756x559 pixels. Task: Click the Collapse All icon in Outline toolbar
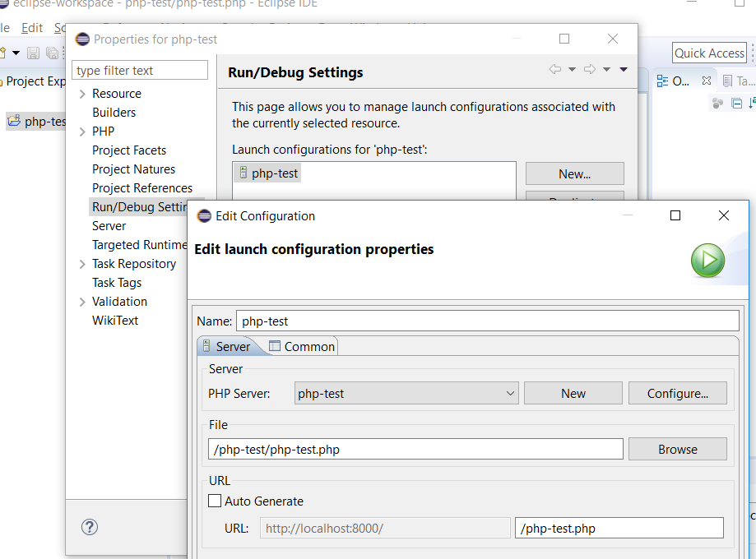tap(736, 103)
